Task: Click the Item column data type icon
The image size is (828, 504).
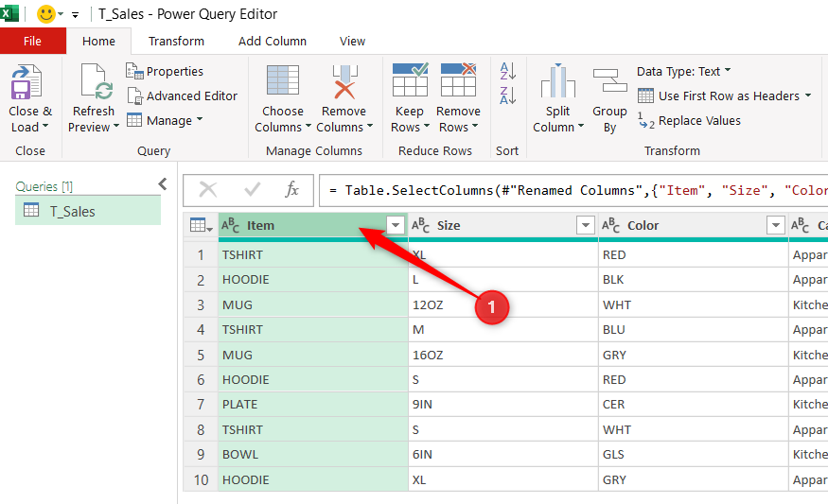Action: [x=230, y=225]
